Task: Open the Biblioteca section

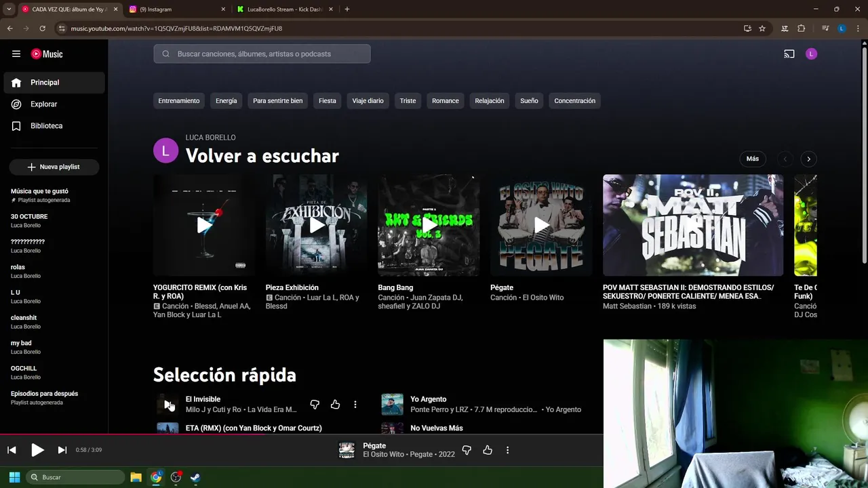Action: tap(54, 126)
